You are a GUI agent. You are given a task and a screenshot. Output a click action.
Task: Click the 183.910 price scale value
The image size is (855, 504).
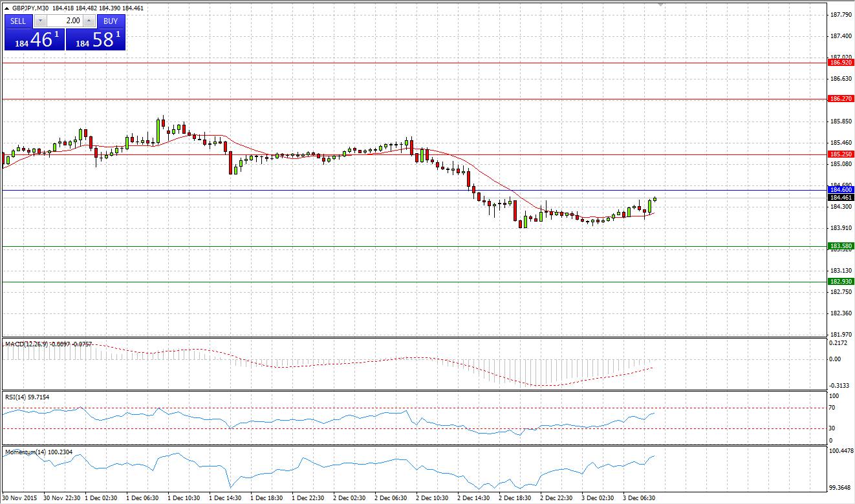tap(841, 228)
